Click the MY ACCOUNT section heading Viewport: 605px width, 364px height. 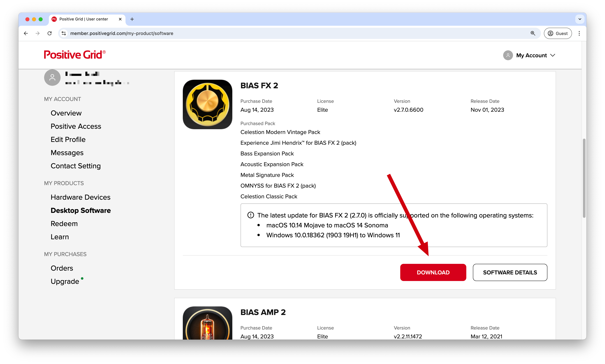click(x=62, y=99)
